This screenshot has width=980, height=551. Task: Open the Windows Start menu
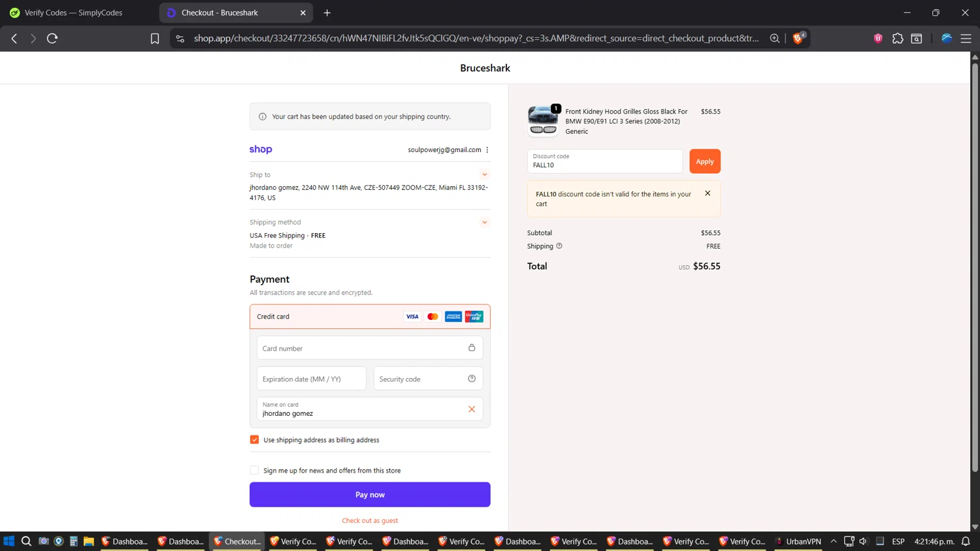tap(8, 541)
